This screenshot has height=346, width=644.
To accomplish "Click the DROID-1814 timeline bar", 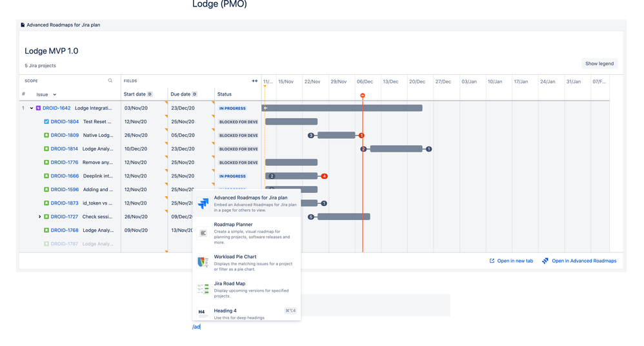I will 396,148.
